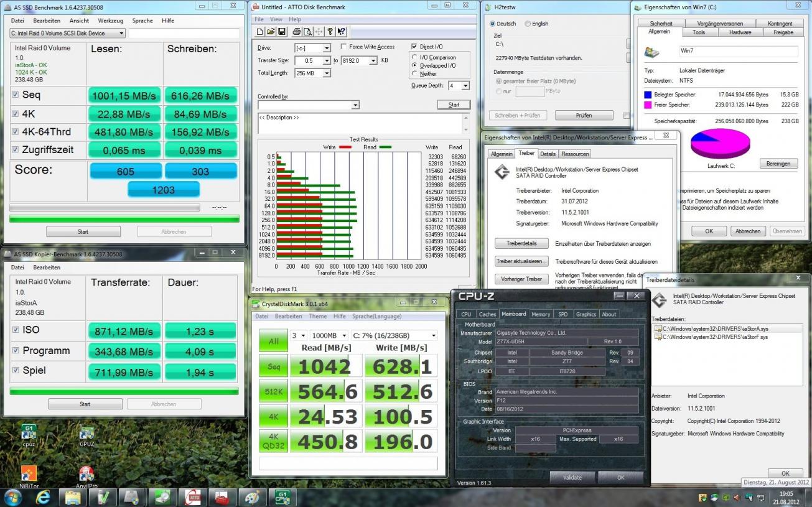This screenshot has height=507, width=812.
Task: Click Start in the ATTO Disk Benchmark
Action: tap(454, 105)
